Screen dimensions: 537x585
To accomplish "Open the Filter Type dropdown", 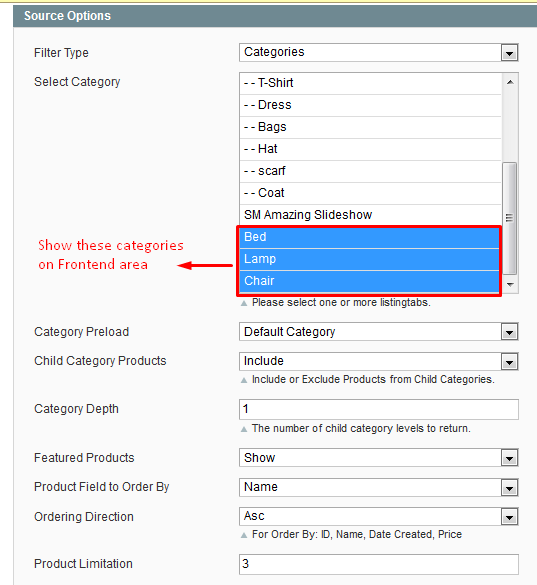I will (378, 53).
